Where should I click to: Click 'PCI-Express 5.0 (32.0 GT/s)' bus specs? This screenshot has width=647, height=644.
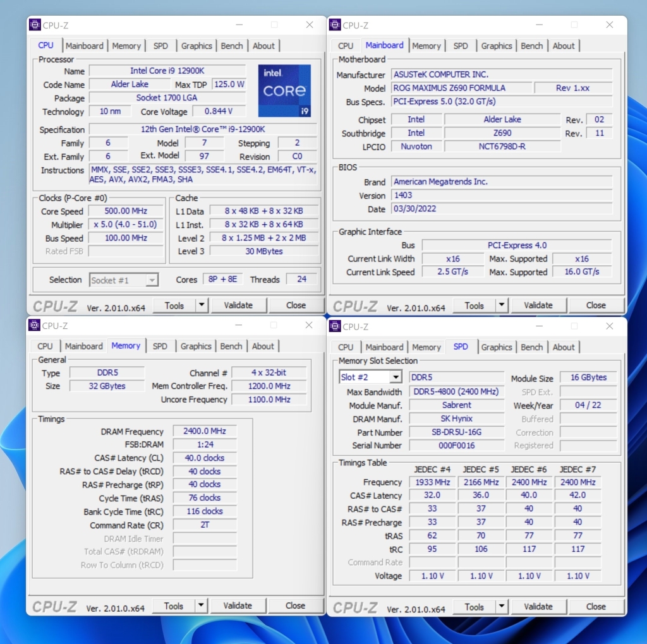501,102
